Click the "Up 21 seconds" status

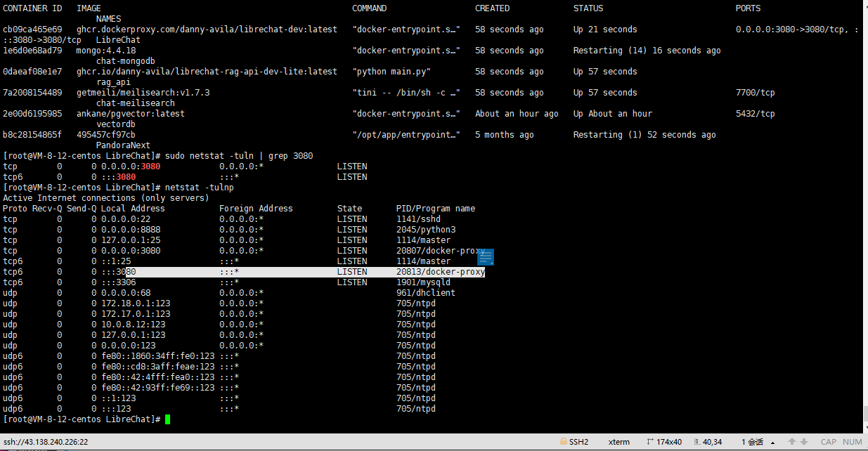[x=605, y=30]
